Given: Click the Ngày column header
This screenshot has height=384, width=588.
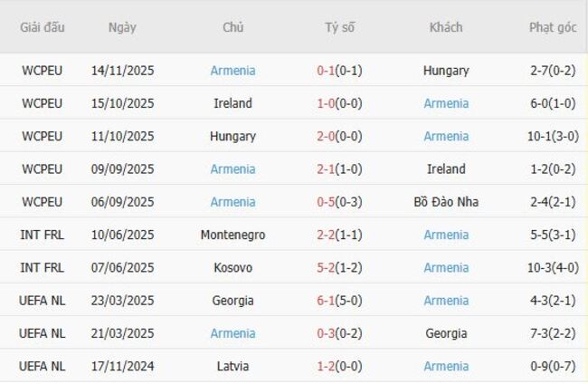Looking at the screenshot, I should tap(122, 27).
